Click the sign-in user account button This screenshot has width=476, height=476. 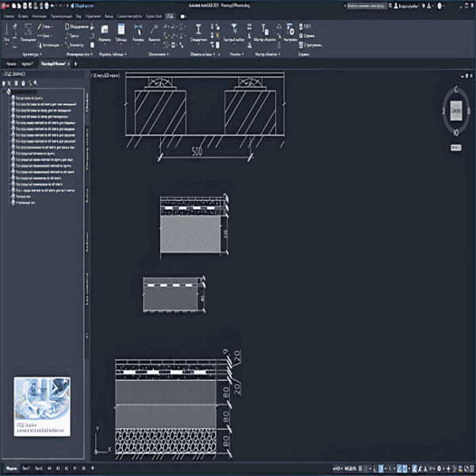pos(406,6)
